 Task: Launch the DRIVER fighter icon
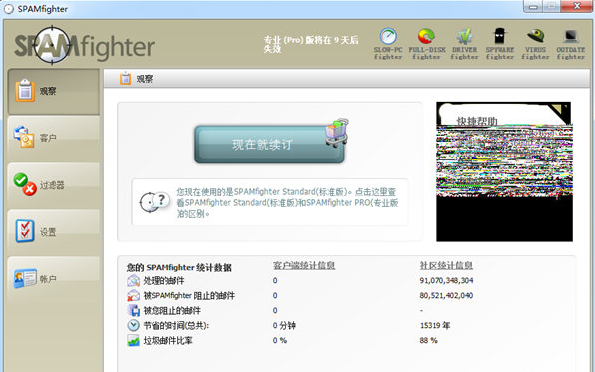[464, 44]
